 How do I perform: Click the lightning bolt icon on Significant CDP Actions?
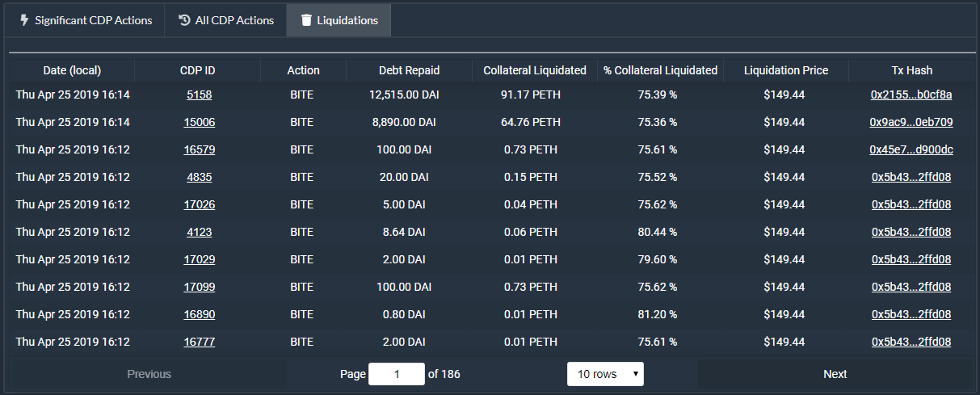point(24,20)
